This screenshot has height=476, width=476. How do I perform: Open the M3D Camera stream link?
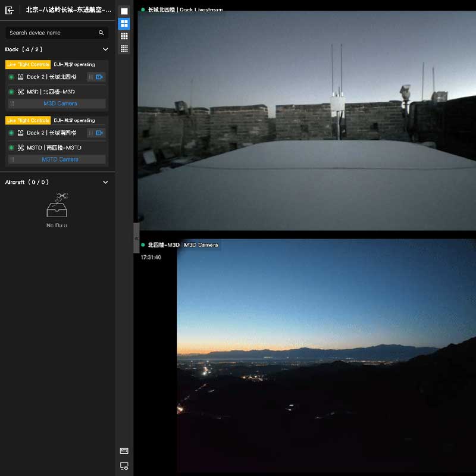pyautogui.click(x=60, y=104)
